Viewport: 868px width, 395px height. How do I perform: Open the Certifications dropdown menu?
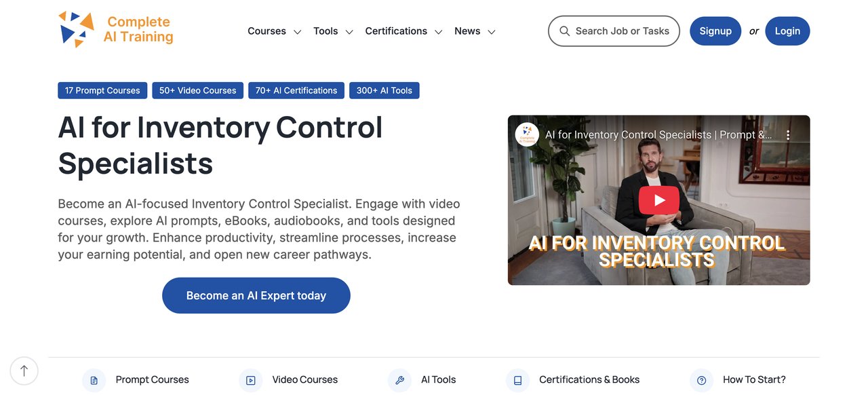(403, 31)
